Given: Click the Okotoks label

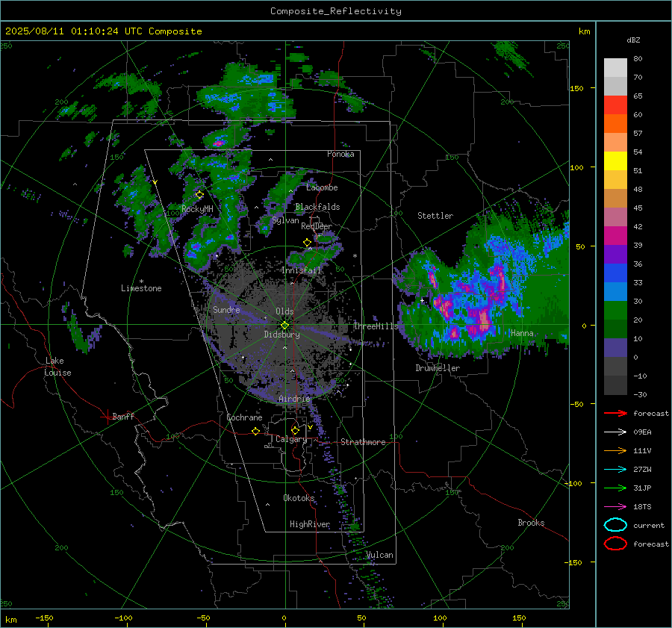Looking at the screenshot, I should click(x=299, y=498).
